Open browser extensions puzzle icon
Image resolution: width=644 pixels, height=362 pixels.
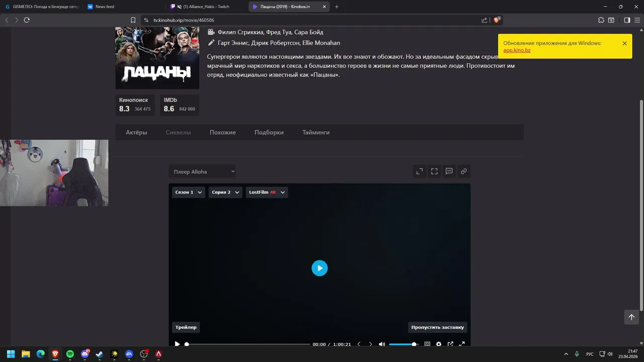(601, 20)
